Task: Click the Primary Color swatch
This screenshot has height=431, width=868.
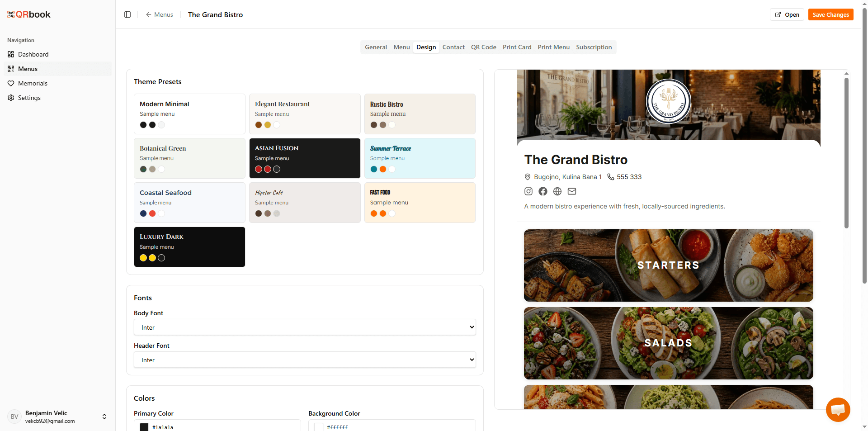Action: click(144, 427)
